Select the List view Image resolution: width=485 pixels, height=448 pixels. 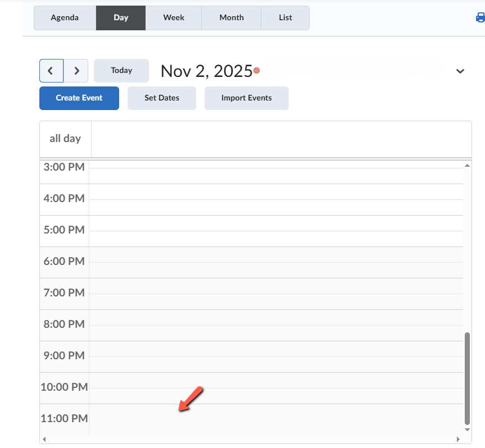coord(285,17)
